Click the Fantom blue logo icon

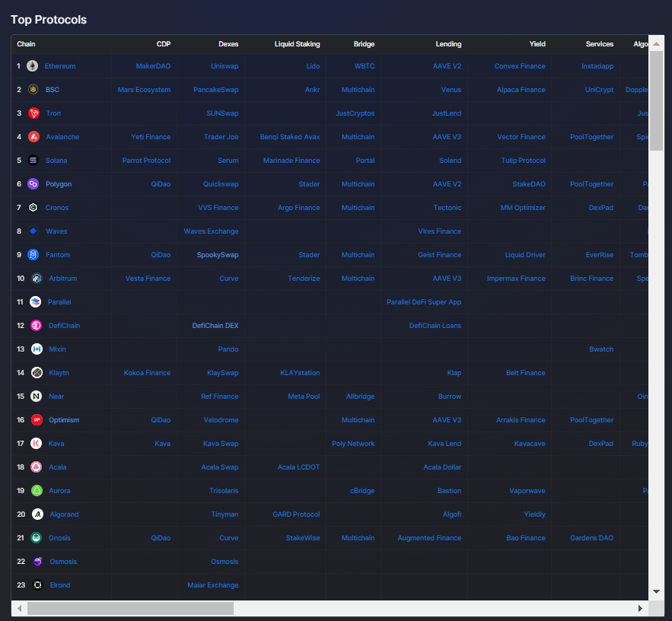tap(33, 255)
